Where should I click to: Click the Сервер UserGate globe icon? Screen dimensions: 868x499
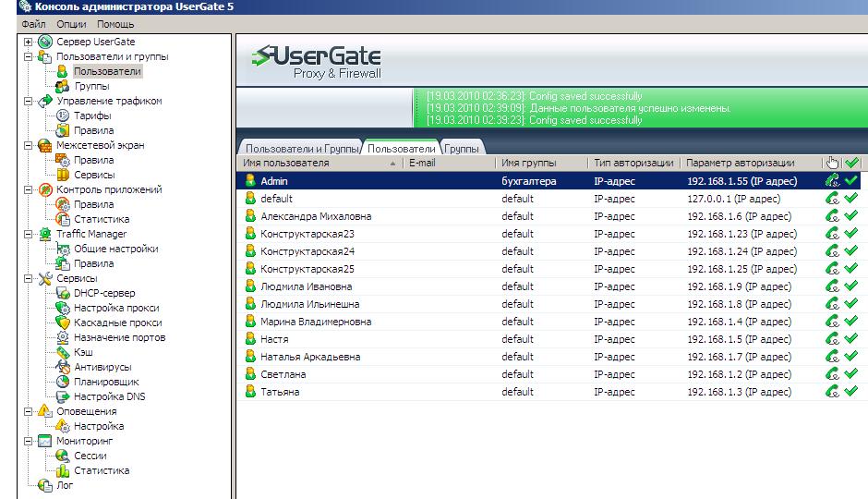[x=45, y=42]
